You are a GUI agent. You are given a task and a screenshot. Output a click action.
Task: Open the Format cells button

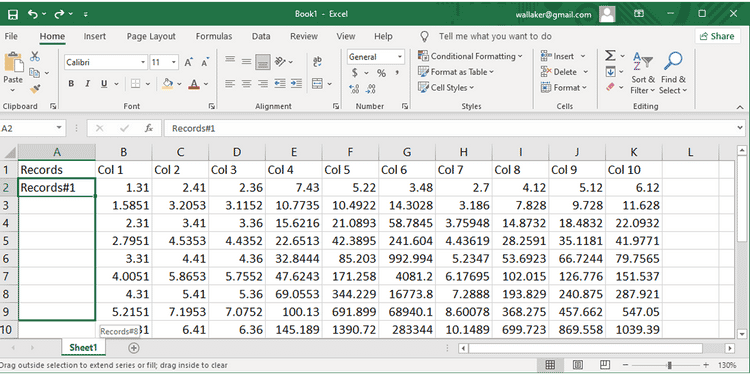point(564,88)
